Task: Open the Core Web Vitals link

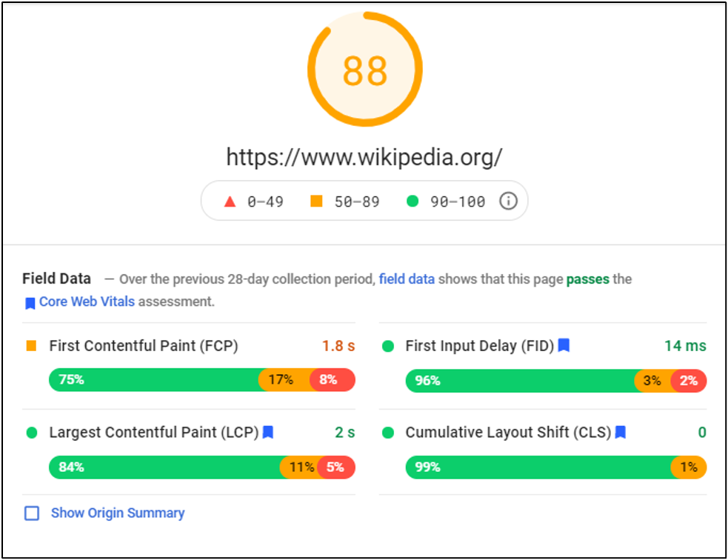Action: [87, 301]
